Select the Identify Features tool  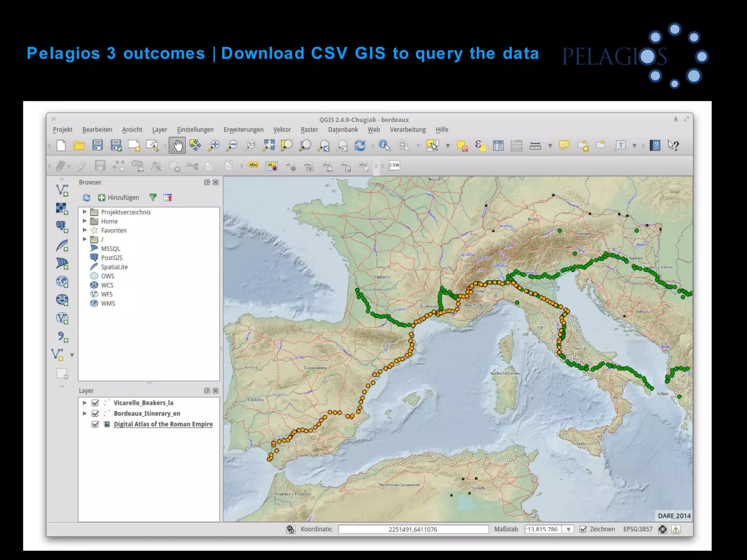384,145
